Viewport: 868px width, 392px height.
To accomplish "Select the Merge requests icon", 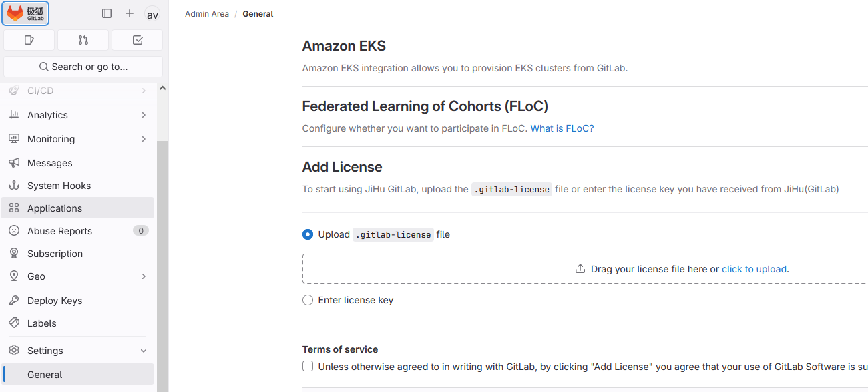I will (x=83, y=40).
